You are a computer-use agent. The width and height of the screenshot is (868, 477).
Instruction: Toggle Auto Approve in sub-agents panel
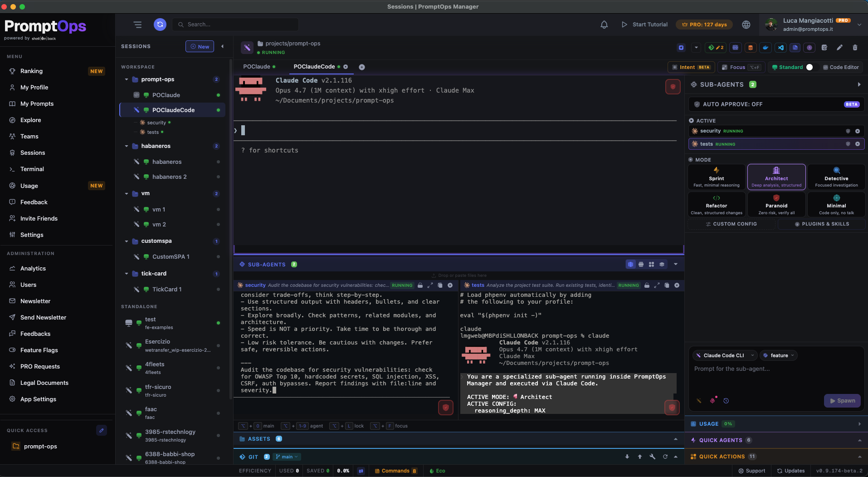tap(776, 104)
